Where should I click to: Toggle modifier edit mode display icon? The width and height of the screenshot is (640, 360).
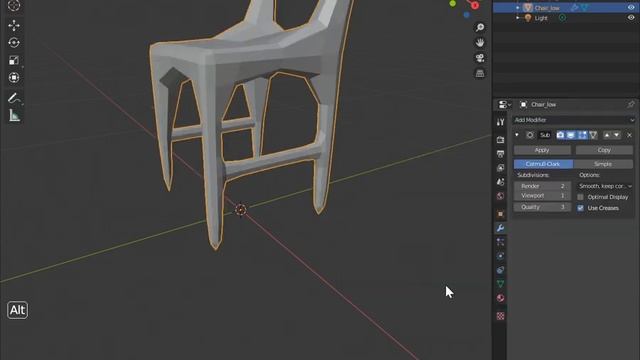tap(582, 135)
